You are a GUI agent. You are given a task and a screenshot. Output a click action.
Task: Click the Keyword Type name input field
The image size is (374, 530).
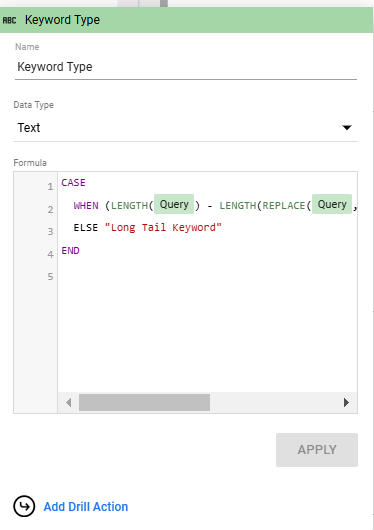click(x=186, y=67)
